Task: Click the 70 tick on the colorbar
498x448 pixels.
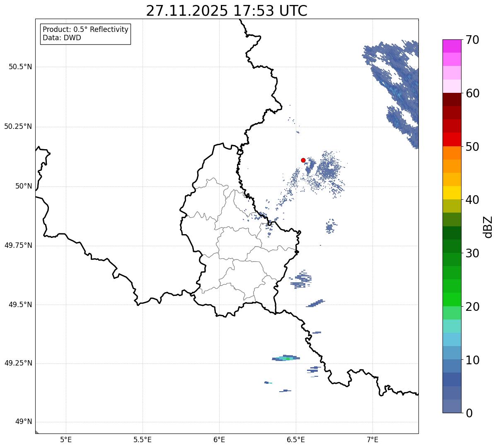Action: pyautogui.click(x=473, y=40)
